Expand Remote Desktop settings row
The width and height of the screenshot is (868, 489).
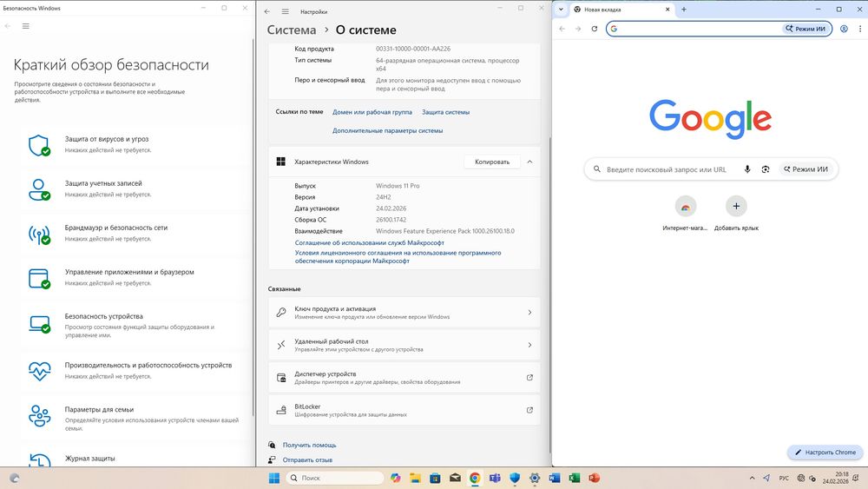pyautogui.click(x=404, y=345)
